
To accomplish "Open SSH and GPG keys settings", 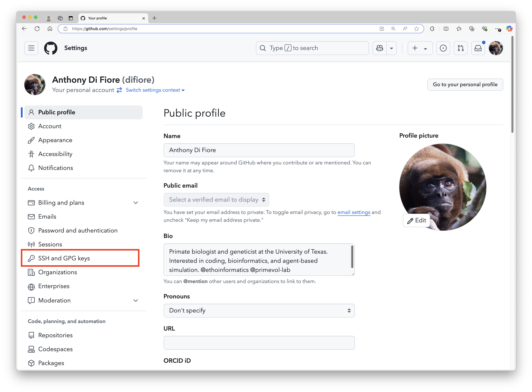I will pyautogui.click(x=64, y=258).
